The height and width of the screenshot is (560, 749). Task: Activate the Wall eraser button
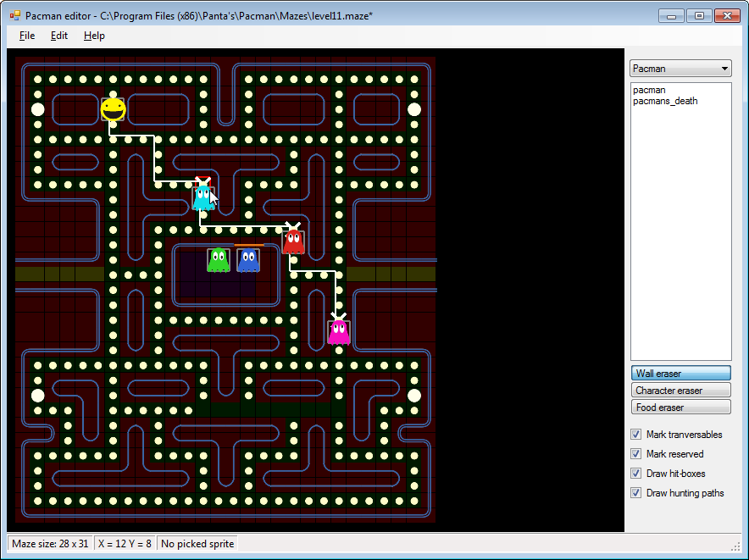(x=680, y=373)
